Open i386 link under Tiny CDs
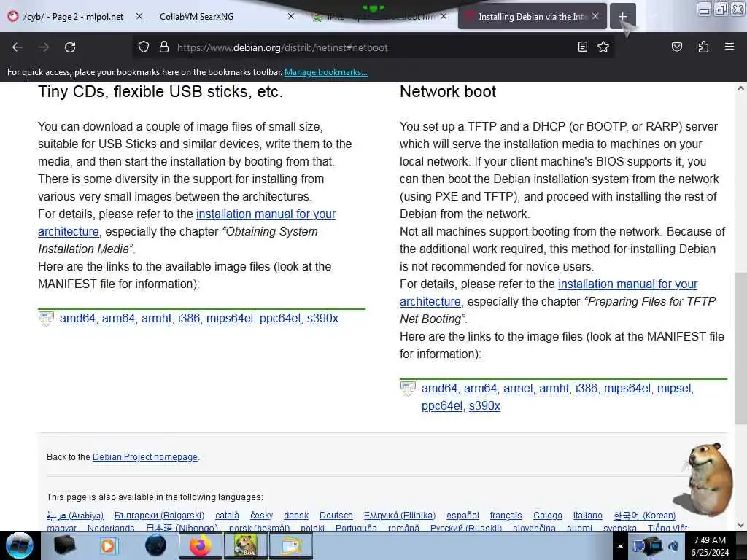Screen dimensions: 747x560 189,319
